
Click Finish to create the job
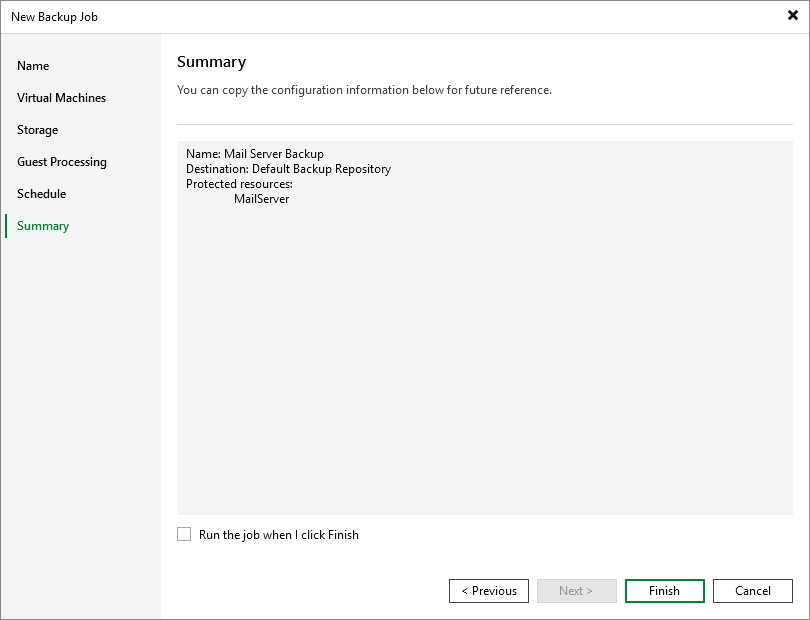[x=664, y=591]
